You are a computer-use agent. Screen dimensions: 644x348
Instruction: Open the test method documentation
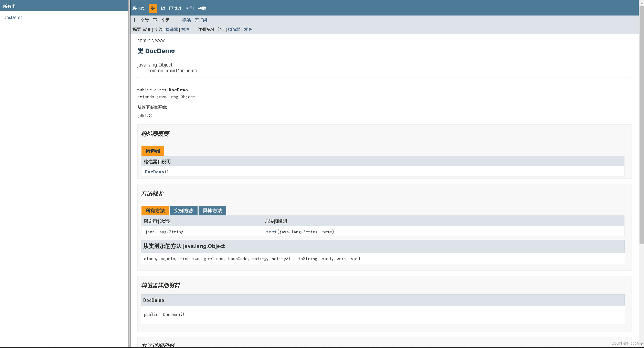coord(271,232)
